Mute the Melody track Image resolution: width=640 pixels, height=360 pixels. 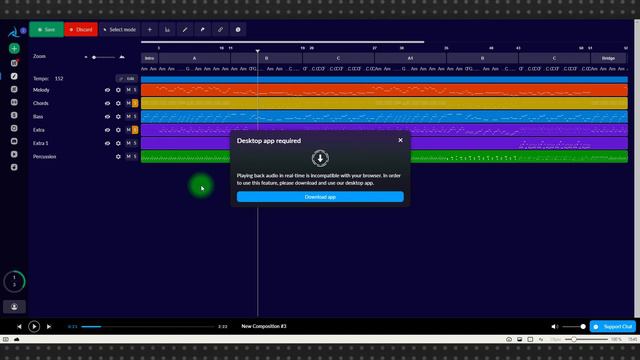[129, 90]
